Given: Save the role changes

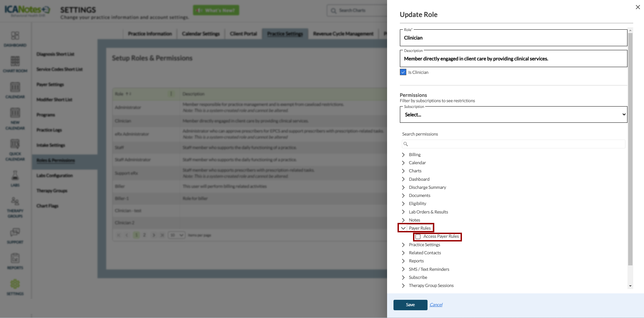Looking at the screenshot, I should tap(410, 305).
